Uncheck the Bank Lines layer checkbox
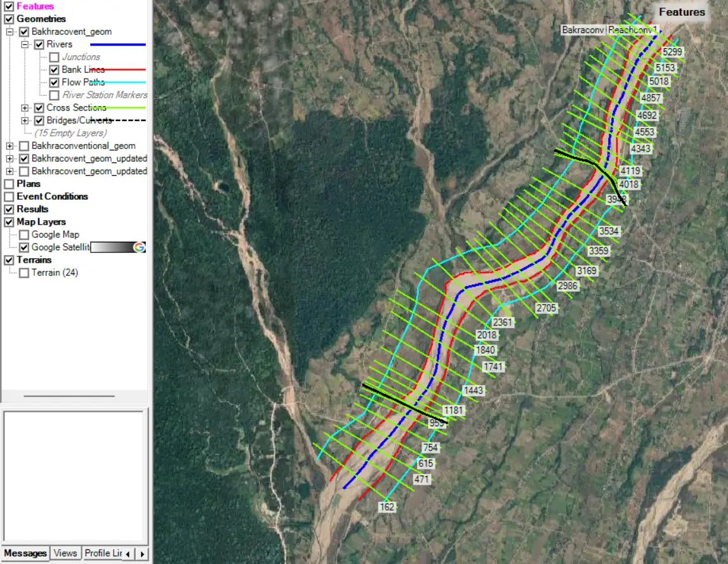 (x=55, y=70)
